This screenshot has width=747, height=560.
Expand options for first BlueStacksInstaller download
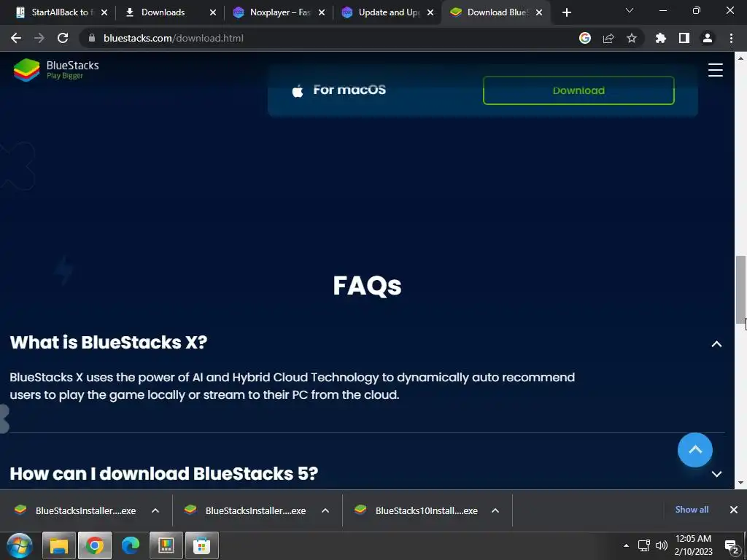[x=155, y=510]
